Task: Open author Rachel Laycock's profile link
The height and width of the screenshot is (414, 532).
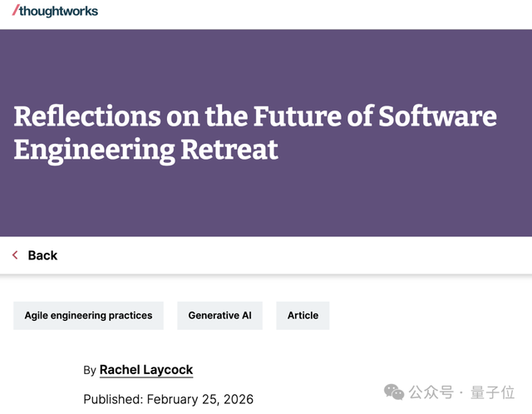Action: pyautogui.click(x=146, y=369)
